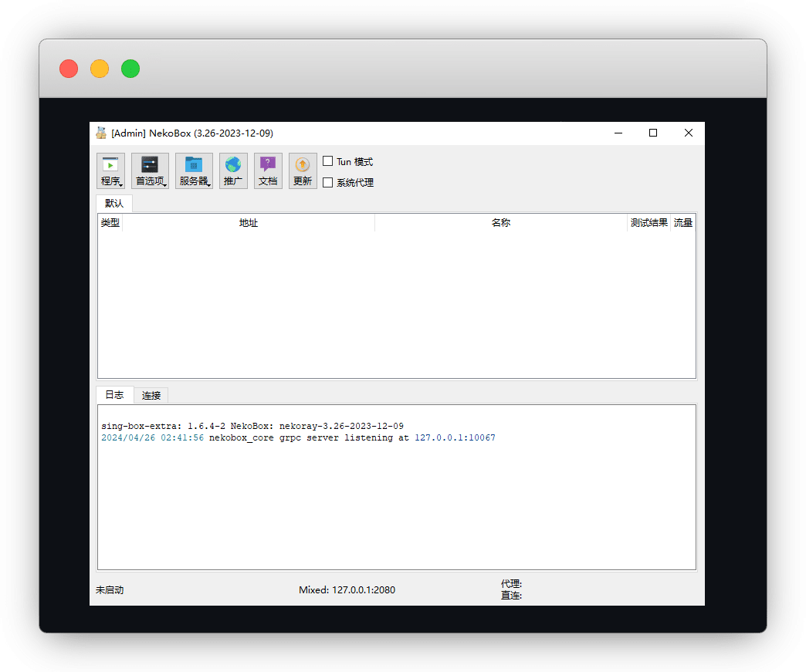The height and width of the screenshot is (672, 806).
Task: Click the 流量 traffic column header
Action: (x=682, y=223)
